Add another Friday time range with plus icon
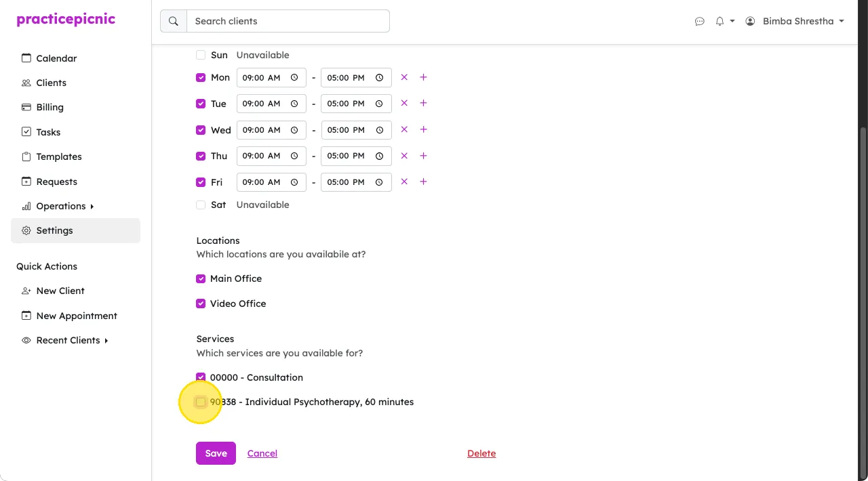This screenshot has height=481, width=868. click(423, 182)
